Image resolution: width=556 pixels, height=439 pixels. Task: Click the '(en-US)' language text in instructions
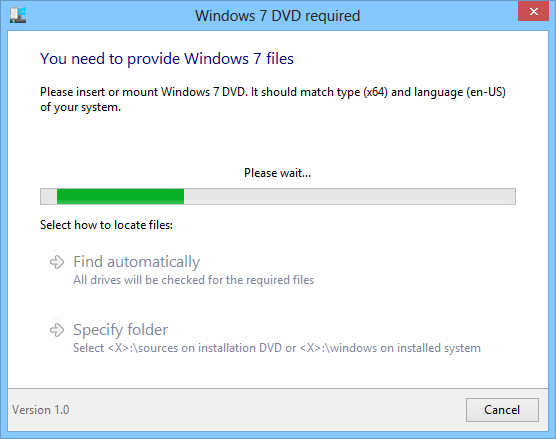486,92
